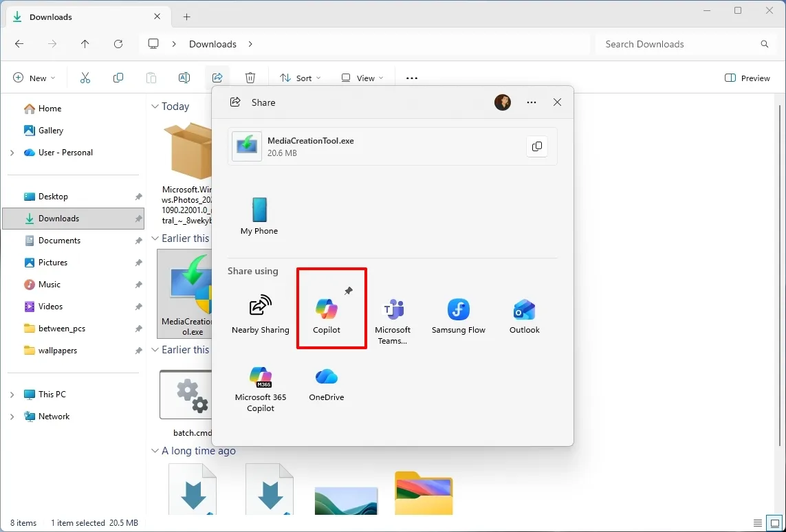Open Share dialog more options ellipsis
786x532 pixels.
pos(532,102)
